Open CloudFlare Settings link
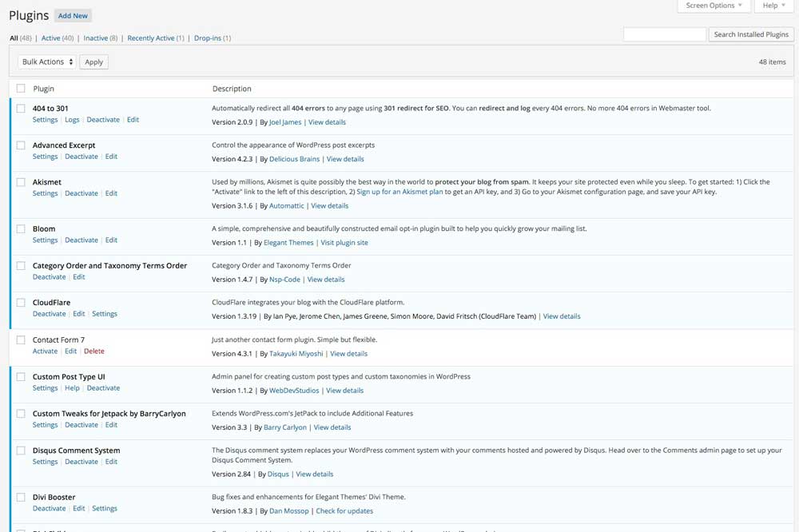799x532 pixels. (105, 314)
